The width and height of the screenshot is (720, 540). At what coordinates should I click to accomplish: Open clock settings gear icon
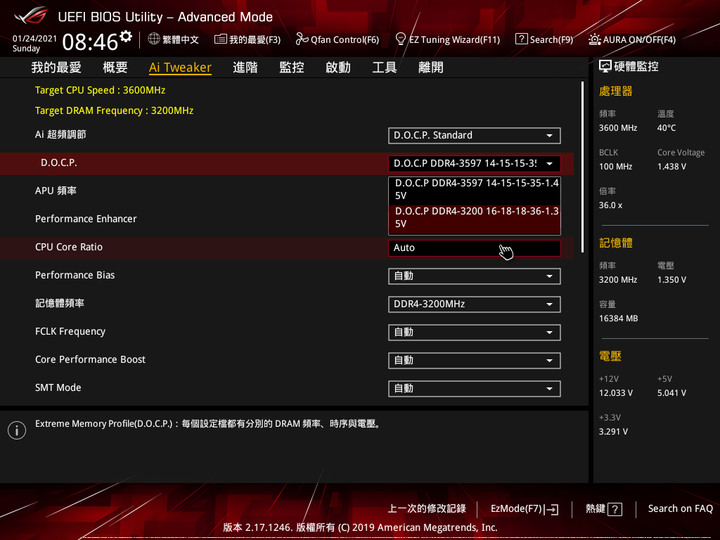click(x=125, y=36)
